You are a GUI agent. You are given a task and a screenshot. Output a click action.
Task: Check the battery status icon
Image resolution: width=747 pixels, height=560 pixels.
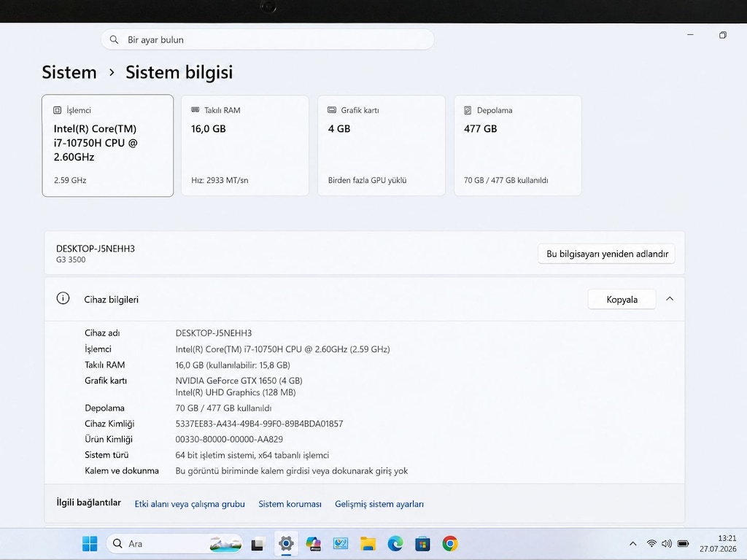tap(683, 543)
